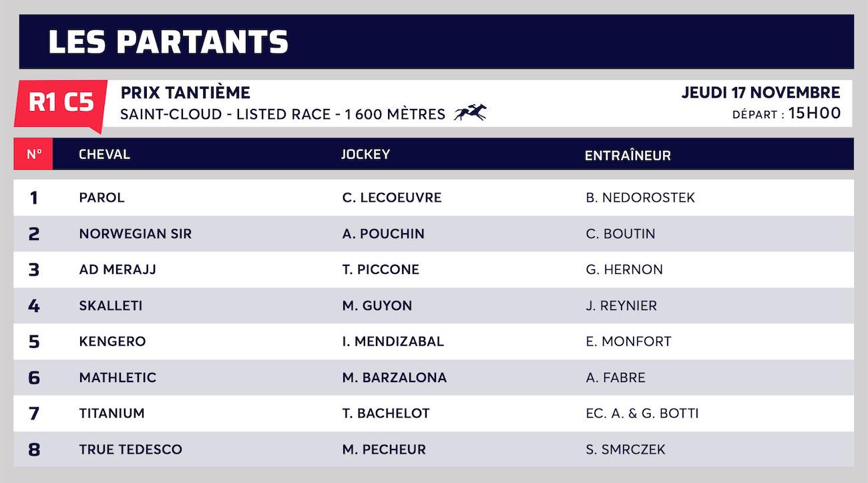Click trainer E. MONFORT
The image size is (868, 483).
628,341
